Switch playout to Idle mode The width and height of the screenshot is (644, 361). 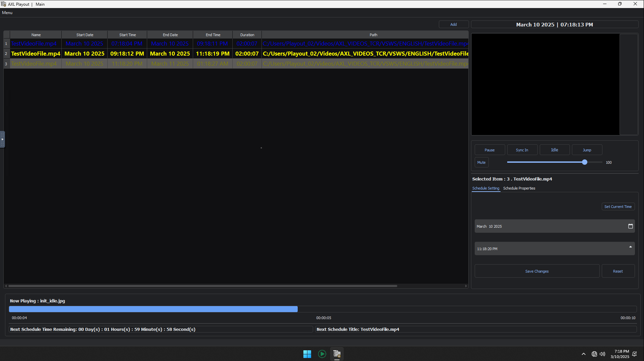coord(554,150)
